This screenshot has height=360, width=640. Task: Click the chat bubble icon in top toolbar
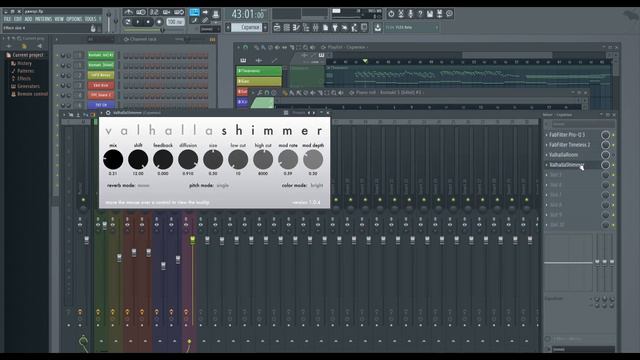coord(449,13)
